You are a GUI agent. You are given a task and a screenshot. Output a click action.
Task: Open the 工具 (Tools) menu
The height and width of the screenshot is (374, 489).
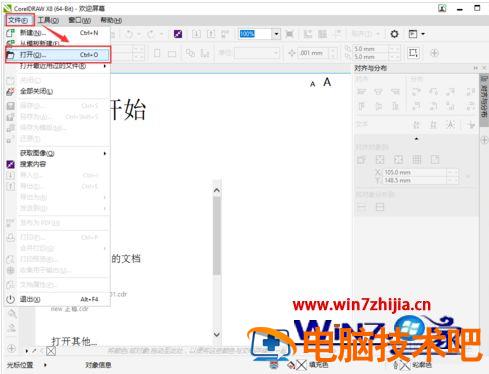(48, 20)
